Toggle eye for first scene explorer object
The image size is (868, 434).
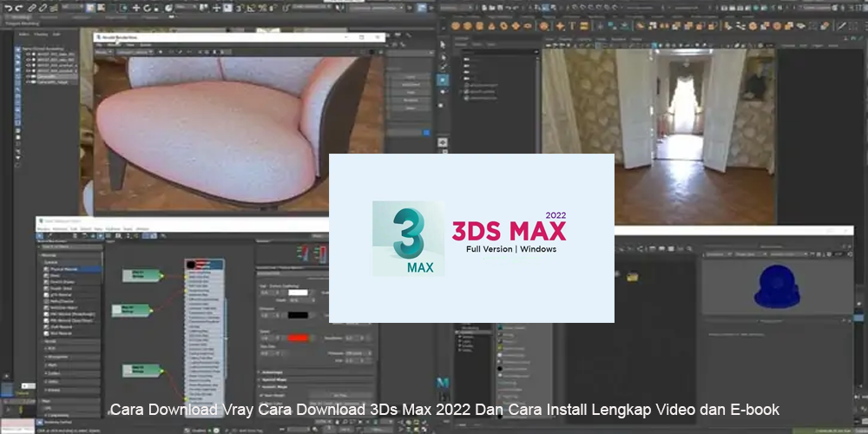tap(29, 54)
